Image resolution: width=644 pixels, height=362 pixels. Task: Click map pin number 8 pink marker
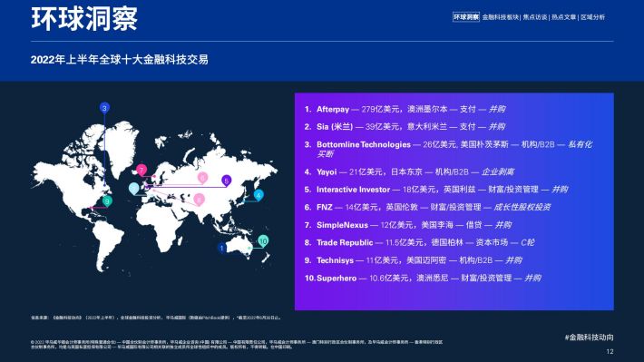199,200
